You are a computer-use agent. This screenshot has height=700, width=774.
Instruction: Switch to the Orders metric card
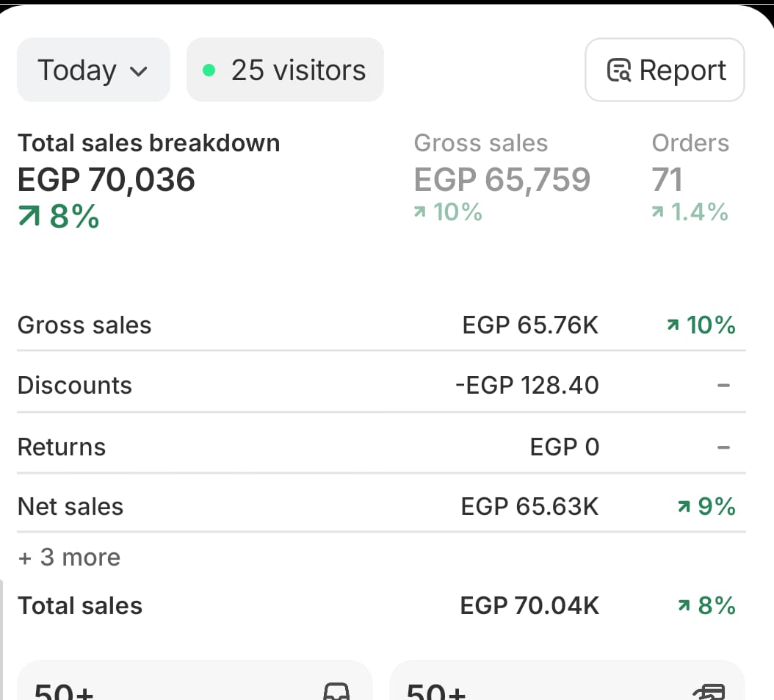coord(690,178)
